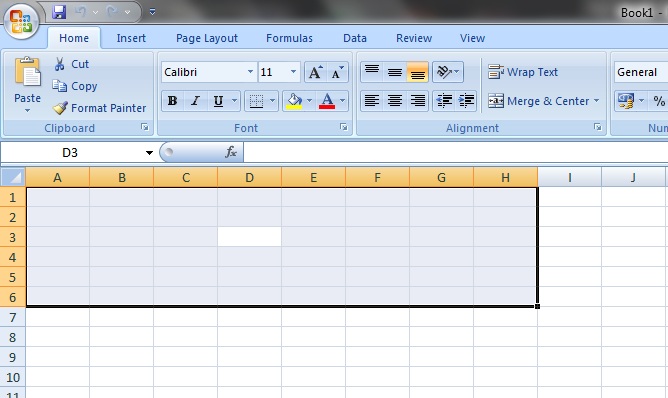Viewport: 668px width, 398px height.
Task: Toggle bold formatting
Action: (x=173, y=101)
